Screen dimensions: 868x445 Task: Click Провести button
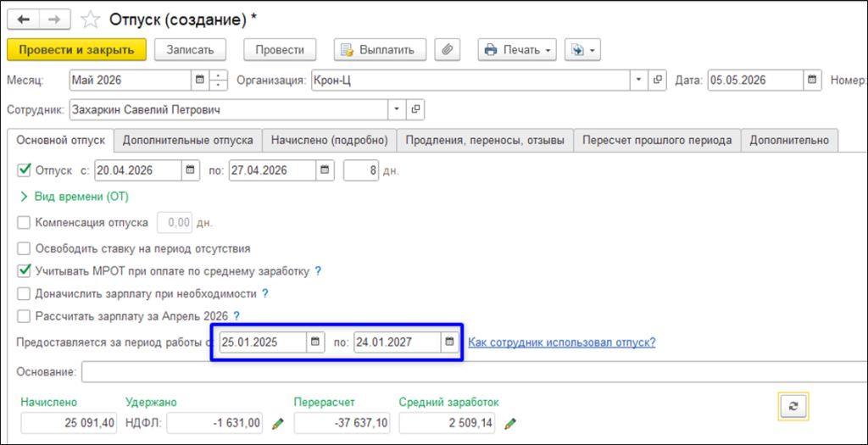(x=280, y=49)
